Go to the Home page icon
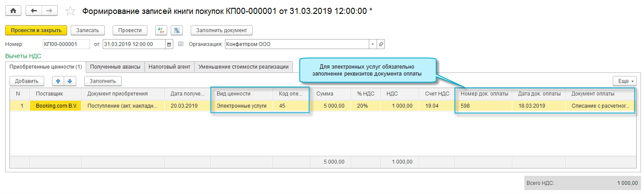644x194 pixels. 13,11
